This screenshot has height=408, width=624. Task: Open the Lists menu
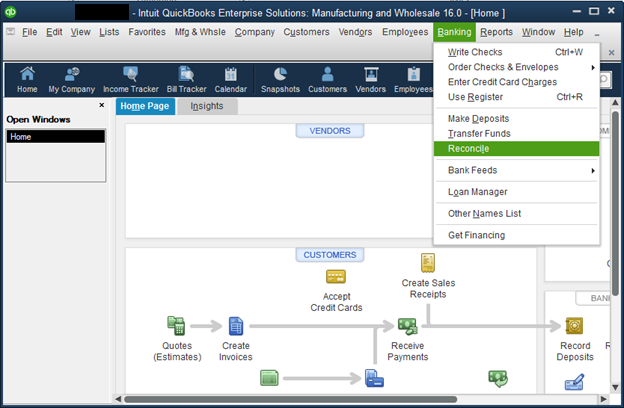109,32
